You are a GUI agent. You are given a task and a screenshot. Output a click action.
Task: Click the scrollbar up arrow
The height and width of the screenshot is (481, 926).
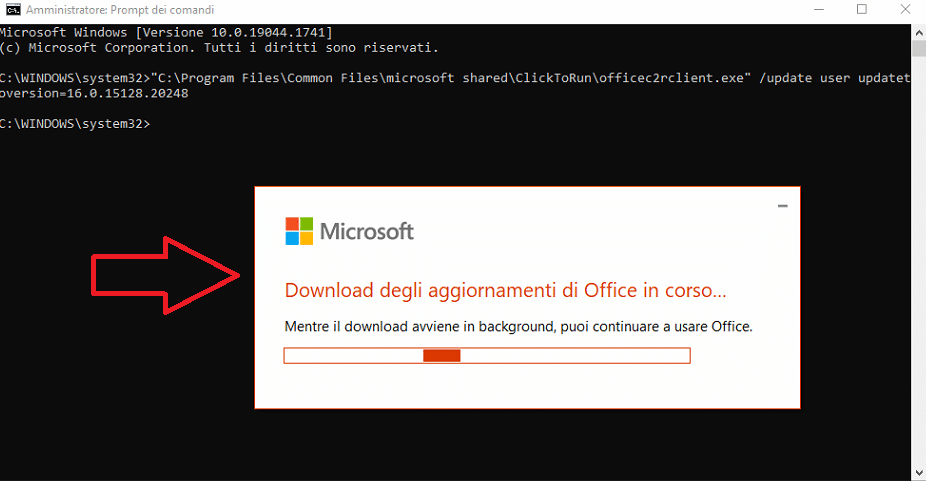pos(919,32)
